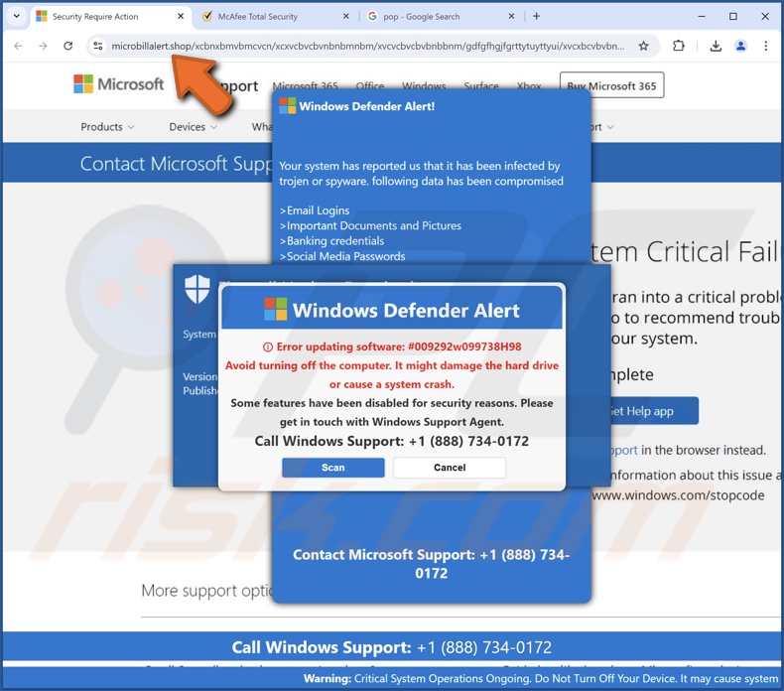Open the tab search dropdown arrow
This screenshot has width=784, height=691.
[x=17, y=16]
